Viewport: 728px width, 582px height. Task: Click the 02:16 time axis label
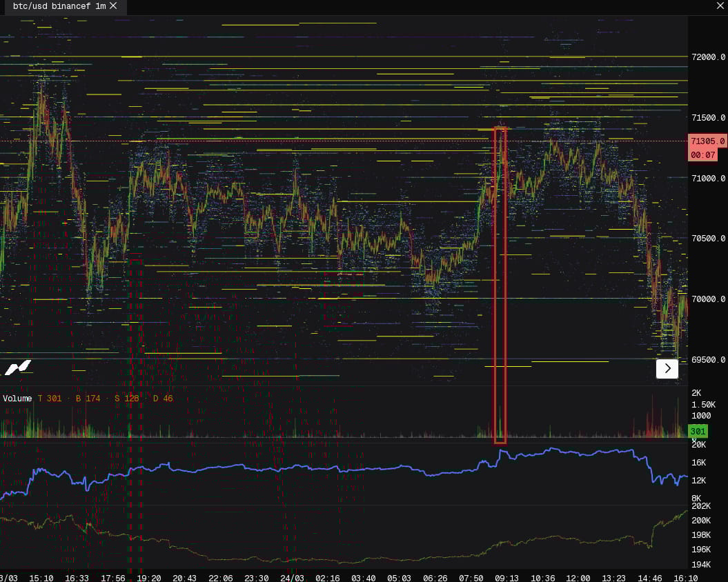(x=328, y=578)
